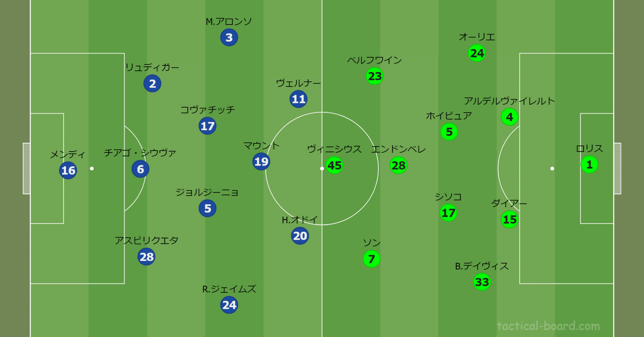Click blue marker 19 マウント
The width and height of the screenshot is (644, 337).
click(x=261, y=162)
